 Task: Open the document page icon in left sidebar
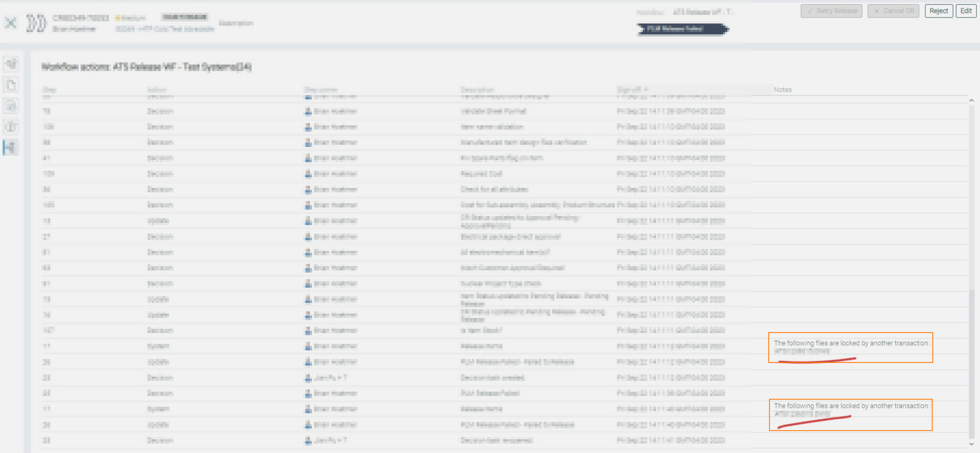coord(11,85)
